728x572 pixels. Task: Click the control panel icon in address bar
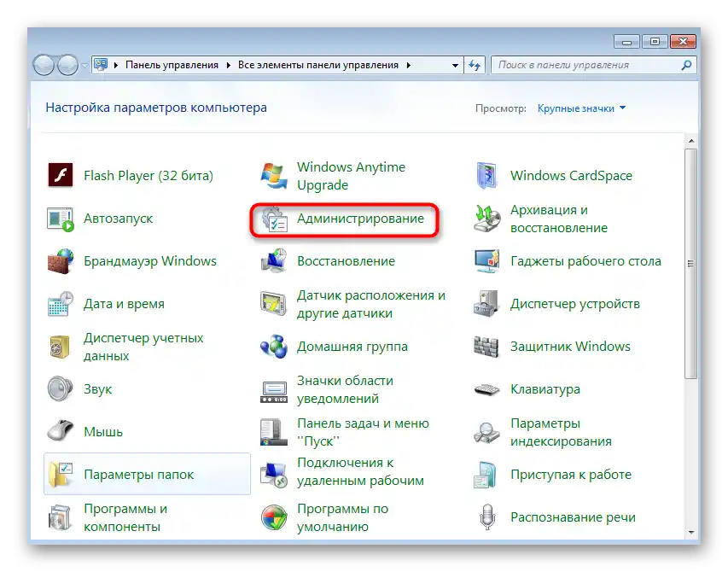(101, 65)
